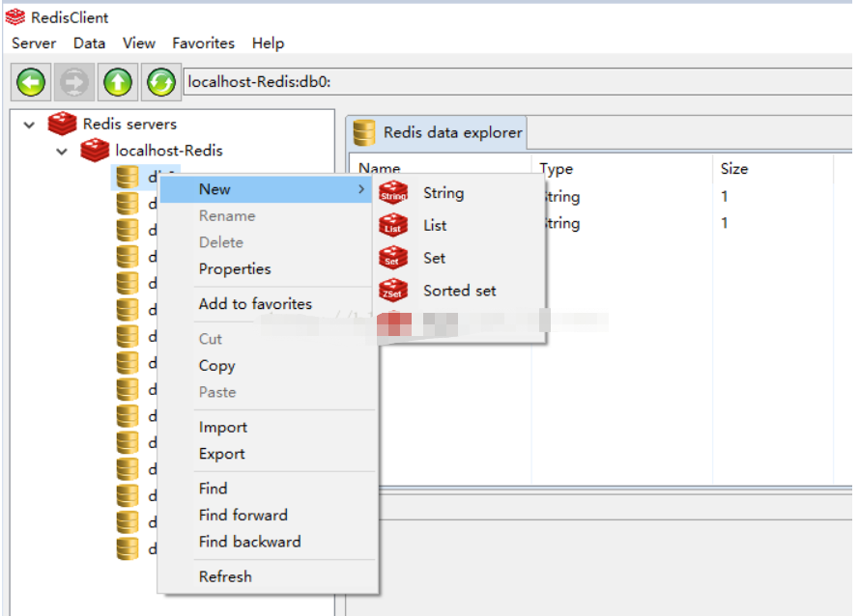Viewport: 859px width, 616px height.
Task: Click the localhost-Redis:db0: address field
Action: [518, 82]
